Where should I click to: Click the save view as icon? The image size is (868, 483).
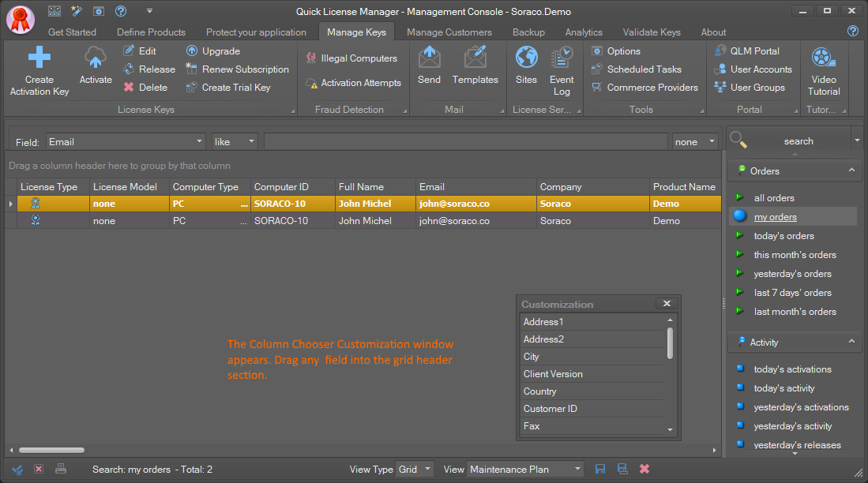coord(622,469)
